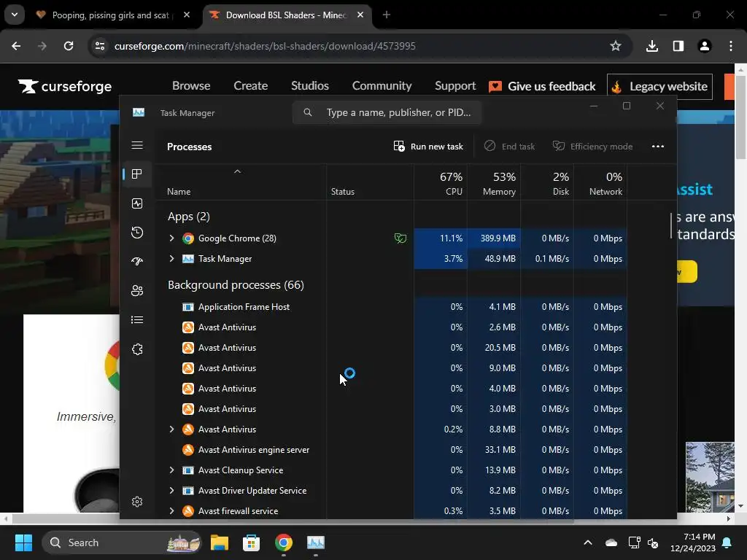
Task: Open File Explorer from the taskbar
Action: (220, 542)
